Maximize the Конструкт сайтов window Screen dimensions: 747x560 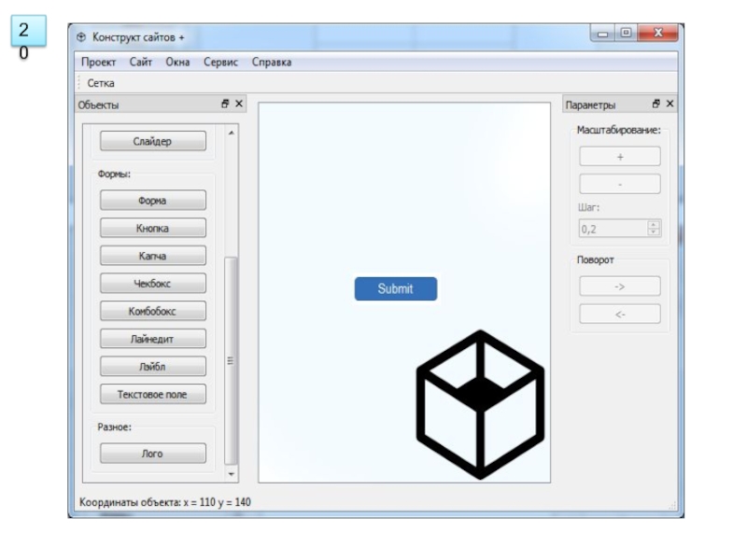626,33
